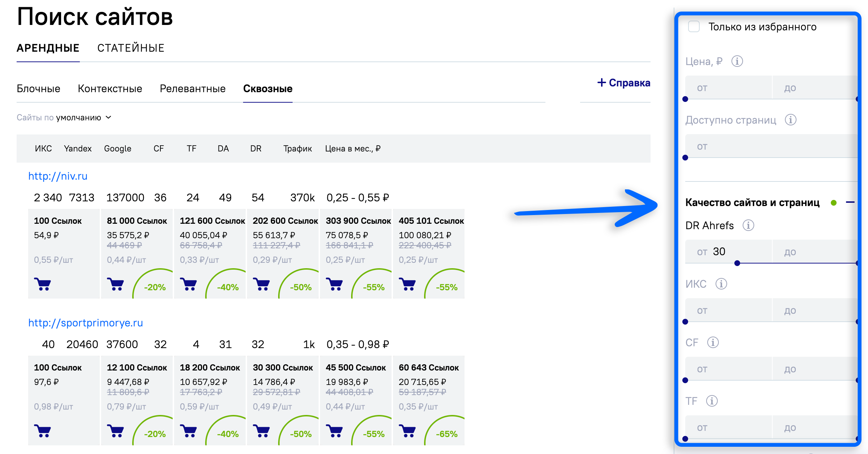The width and height of the screenshot is (868, 454).
Task: Switch to the СТАТЕЙНЫЕ tab
Action: click(131, 48)
